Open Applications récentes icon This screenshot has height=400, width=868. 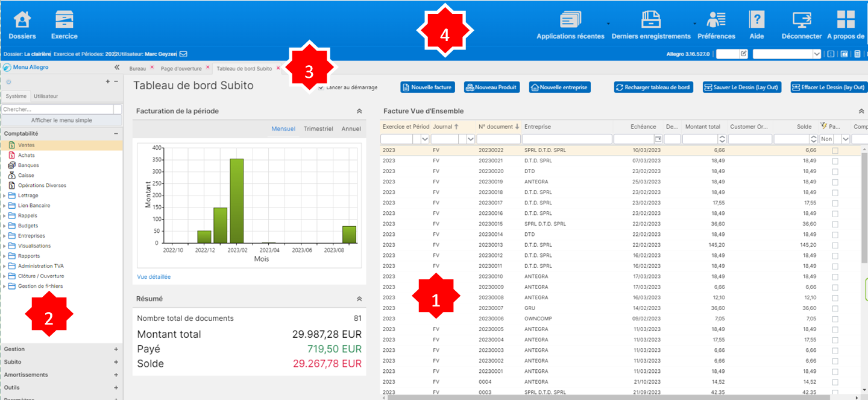point(570,19)
